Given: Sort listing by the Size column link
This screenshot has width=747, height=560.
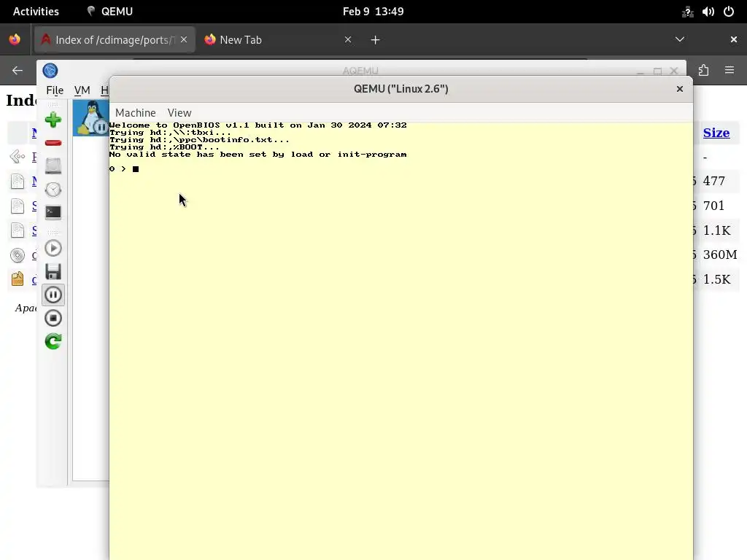Looking at the screenshot, I should 716,133.
